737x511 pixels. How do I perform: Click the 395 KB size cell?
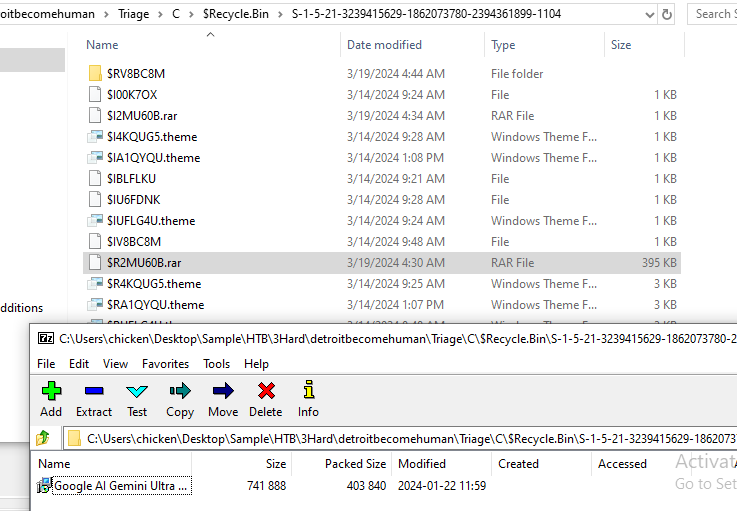tap(659, 263)
